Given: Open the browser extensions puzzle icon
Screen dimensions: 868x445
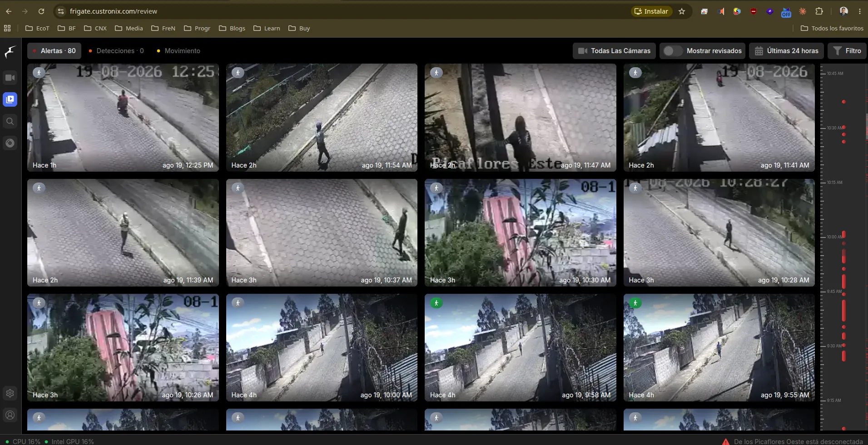Looking at the screenshot, I should point(819,11).
